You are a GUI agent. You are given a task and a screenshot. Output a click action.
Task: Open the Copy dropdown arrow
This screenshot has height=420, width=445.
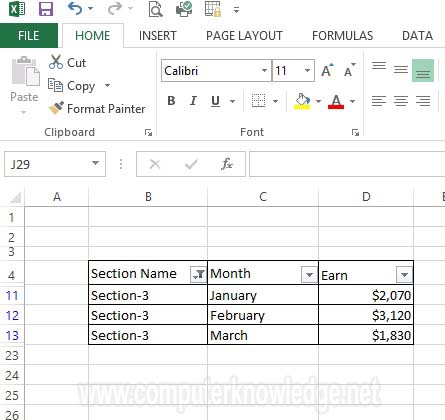click(107, 85)
